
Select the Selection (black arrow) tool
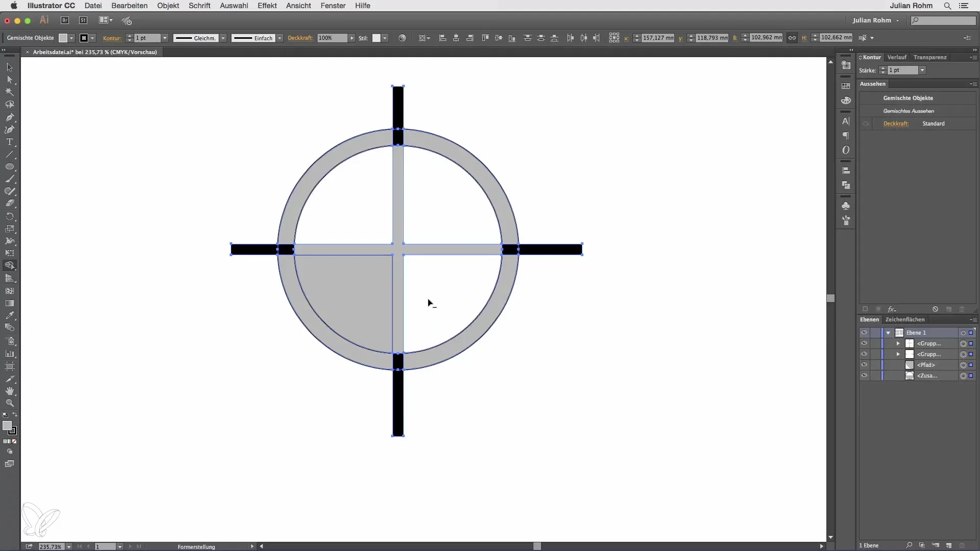(10, 67)
